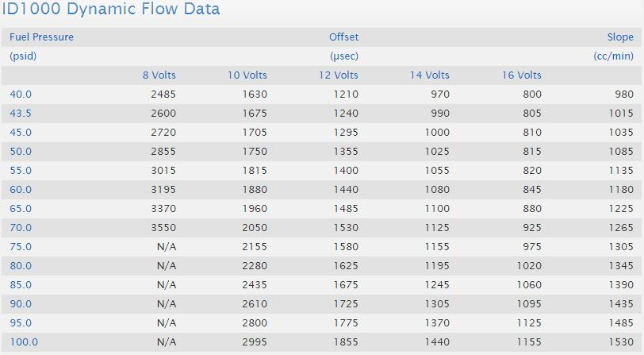Click the Slope column header
644x355 pixels.
[x=620, y=37]
